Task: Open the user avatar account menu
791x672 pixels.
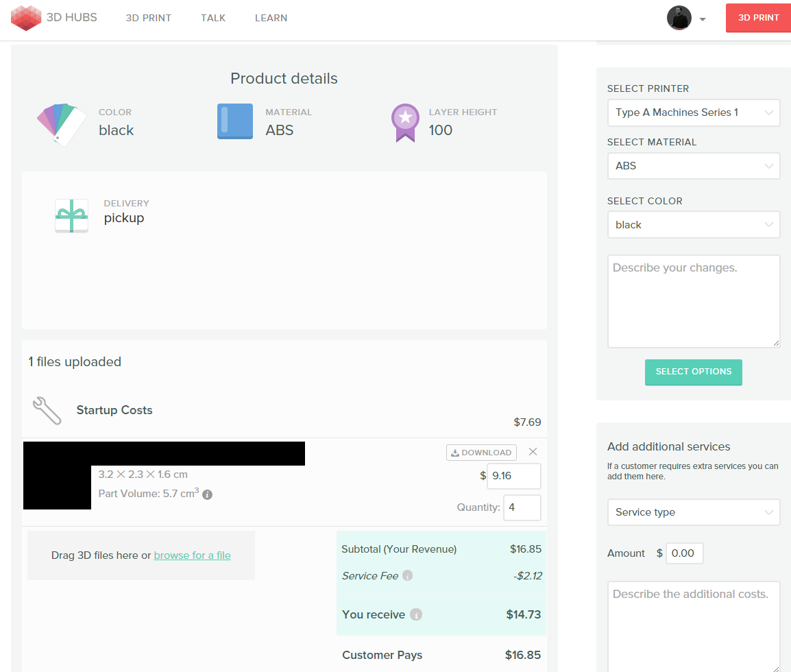Action: coord(686,19)
